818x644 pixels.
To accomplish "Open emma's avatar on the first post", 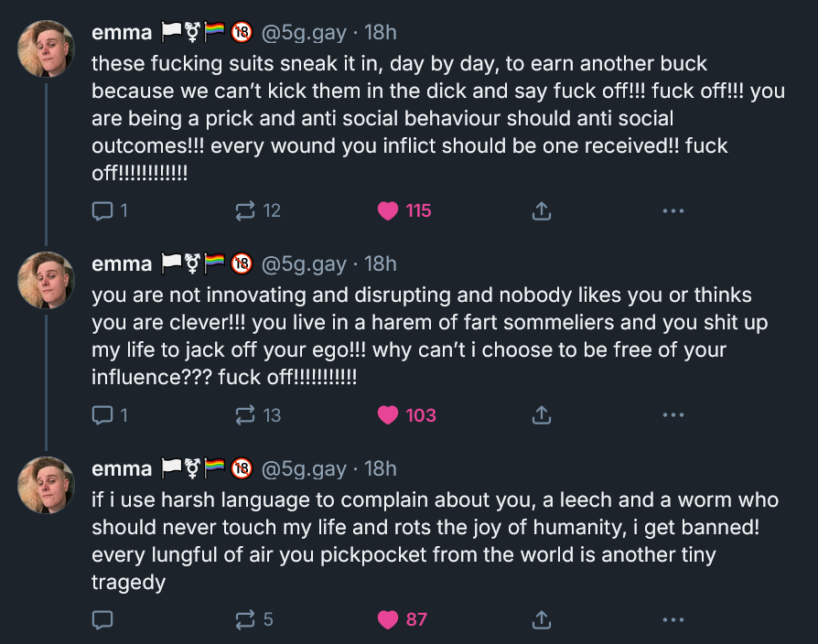I will (x=46, y=48).
